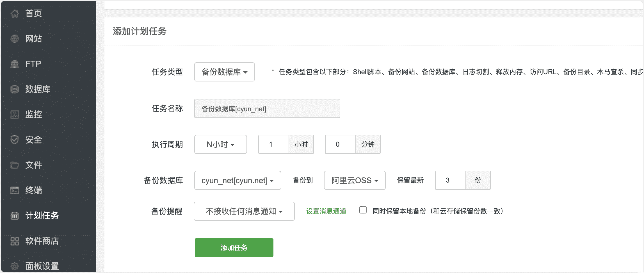Screen dimensions: 644x273
Task: Click the shield icon for 安全
Action: pyautogui.click(x=15, y=140)
